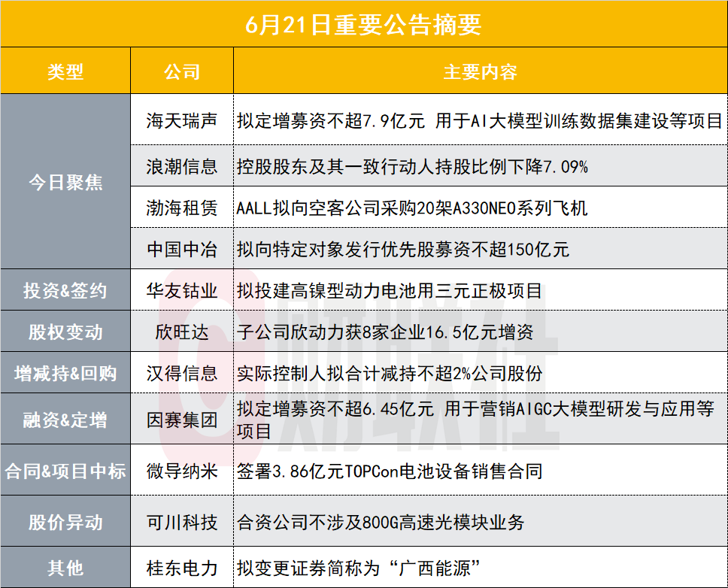Click 可川科技 company name
Image resolution: width=728 pixels, height=588 pixels.
pos(182,522)
